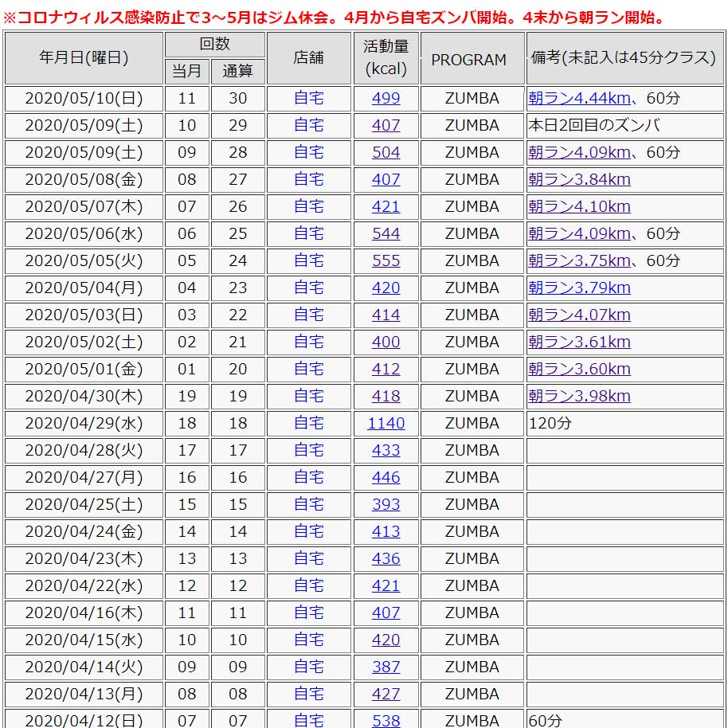This screenshot has height=728, width=728.
Task: Open the 自宅 link for 2020/05/01
Action: [309, 369]
